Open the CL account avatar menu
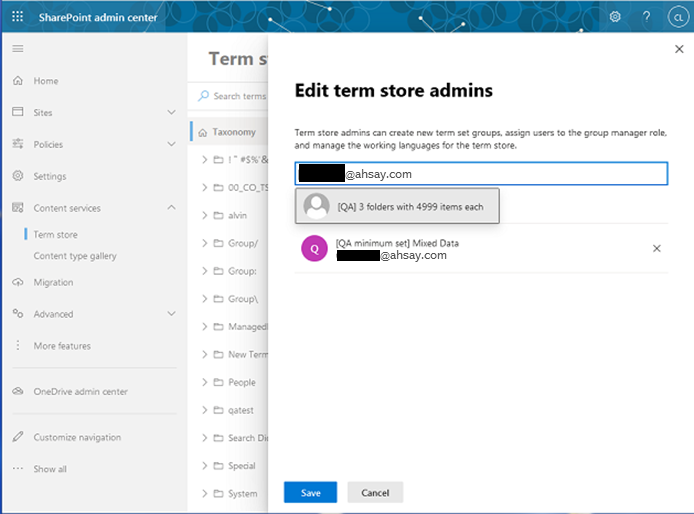This screenshot has width=694, height=514. tap(676, 17)
